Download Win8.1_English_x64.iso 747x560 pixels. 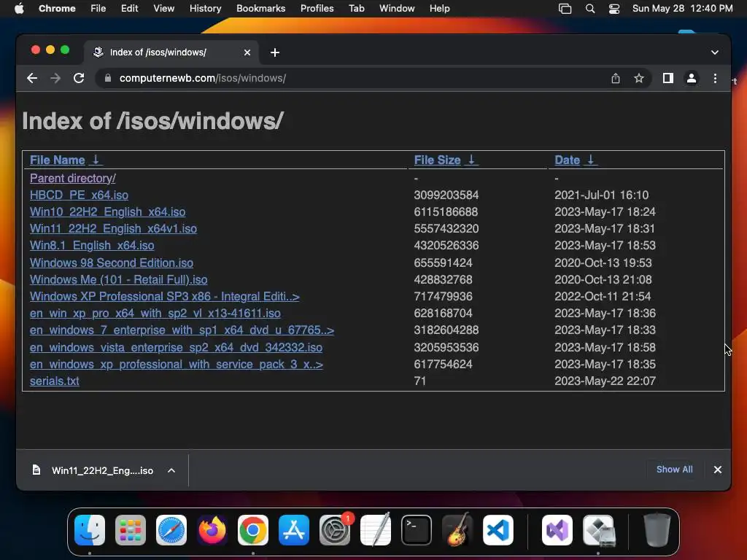tap(92, 245)
